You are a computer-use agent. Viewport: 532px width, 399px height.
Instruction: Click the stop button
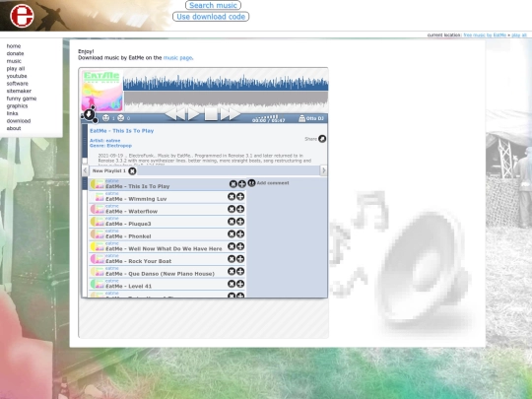point(211,114)
